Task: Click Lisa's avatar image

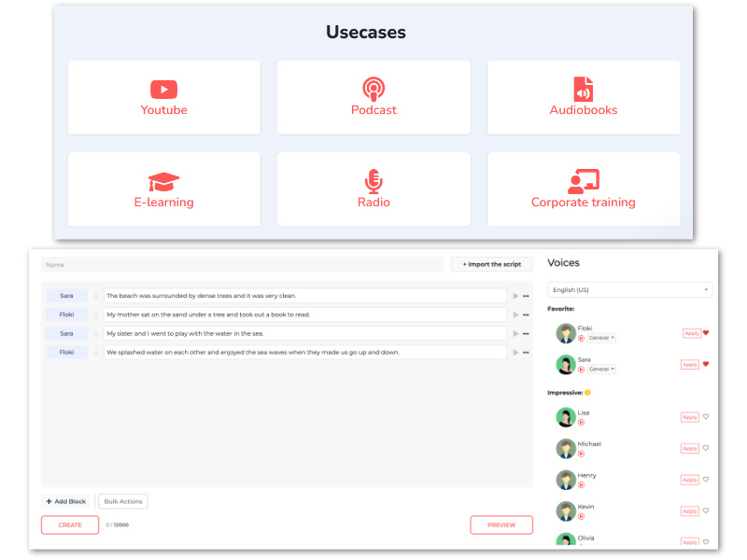Action: (566, 417)
